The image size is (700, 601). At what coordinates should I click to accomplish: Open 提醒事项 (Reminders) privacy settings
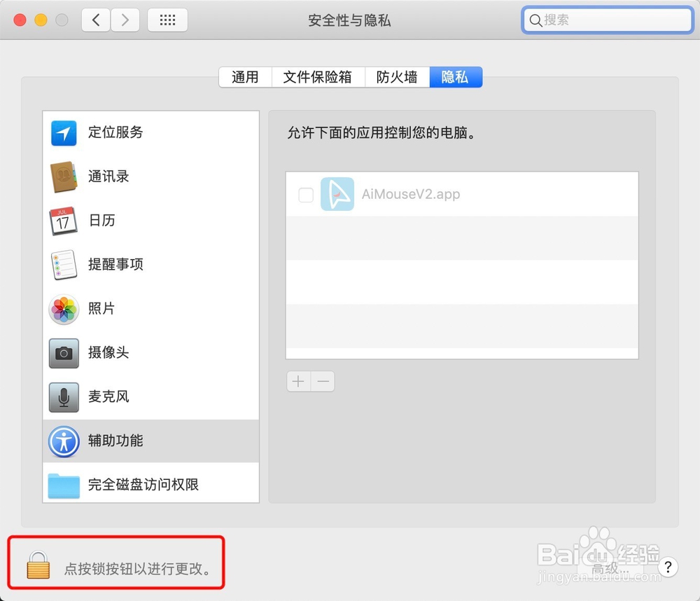point(115,265)
